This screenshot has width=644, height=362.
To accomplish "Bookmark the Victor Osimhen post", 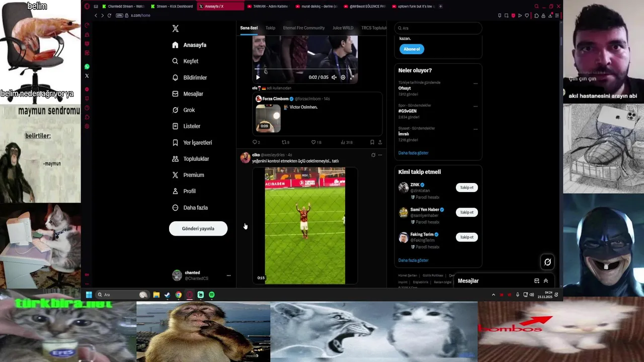I will coord(372,142).
